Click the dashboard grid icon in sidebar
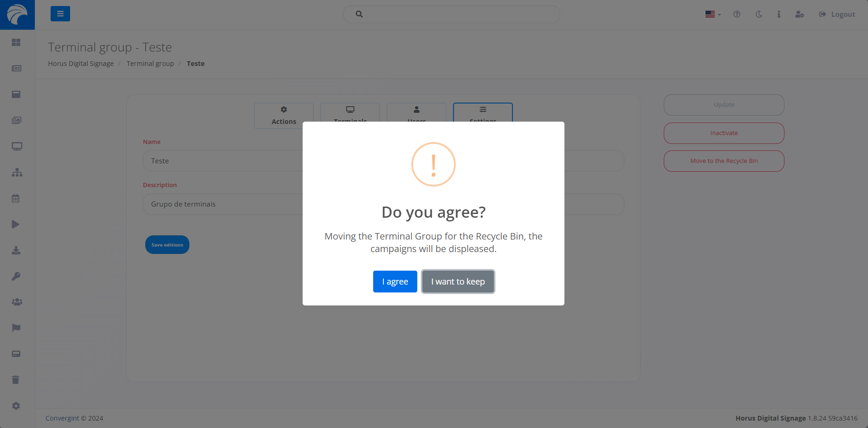This screenshot has width=868, height=428. click(x=16, y=42)
